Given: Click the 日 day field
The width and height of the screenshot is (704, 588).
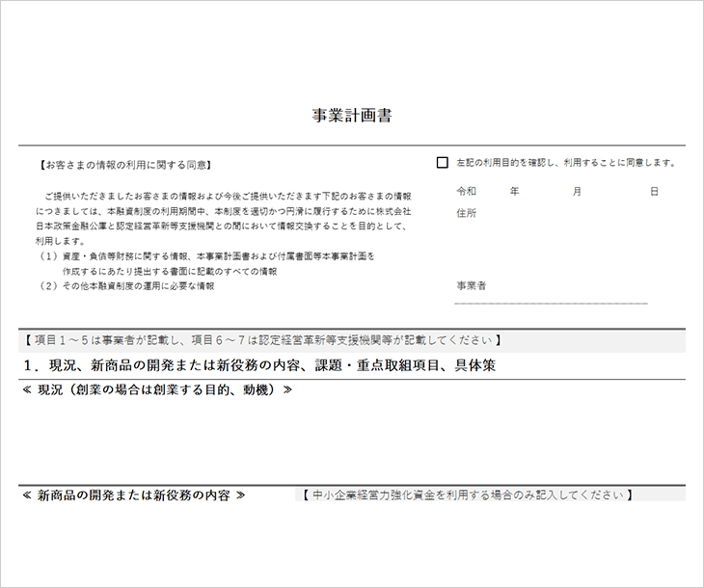Looking at the screenshot, I should coord(654,192).
